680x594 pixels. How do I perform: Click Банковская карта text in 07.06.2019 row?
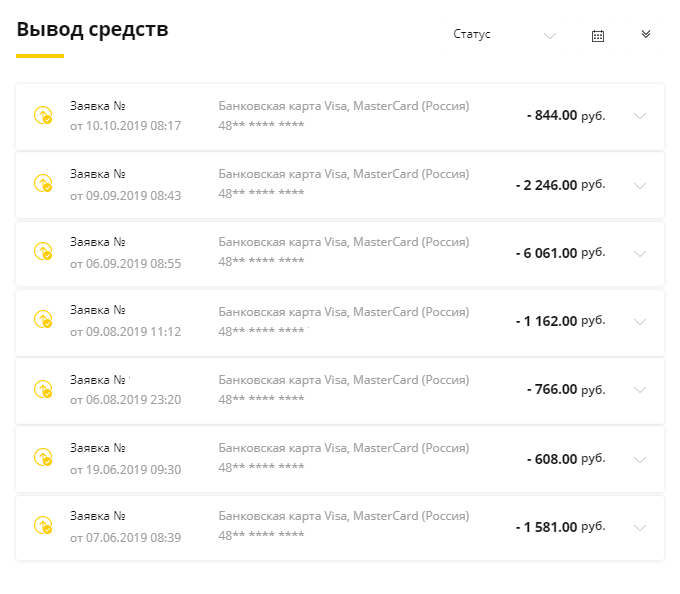pos(343,516)
